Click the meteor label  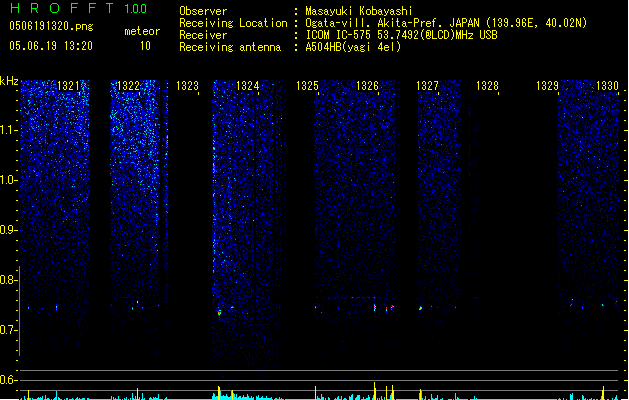click(x=142, y=31)
